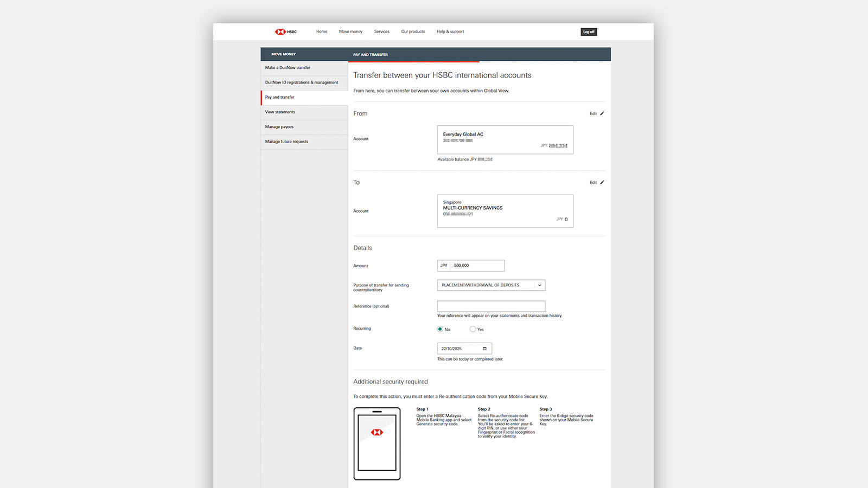This screenshot has width=868, height=488.
Task: Go to Make a DuitNow transfer
Action: pos(288,68)
